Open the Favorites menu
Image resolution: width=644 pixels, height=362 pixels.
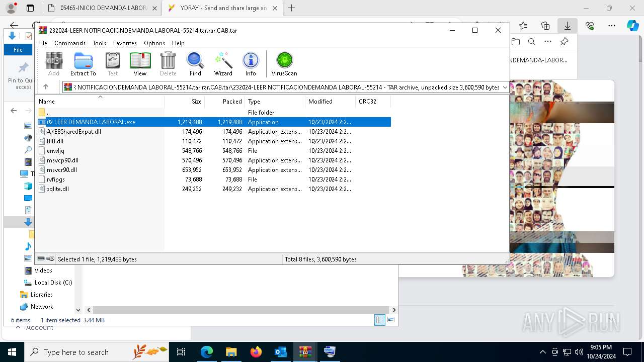click(x=125, y=43)
